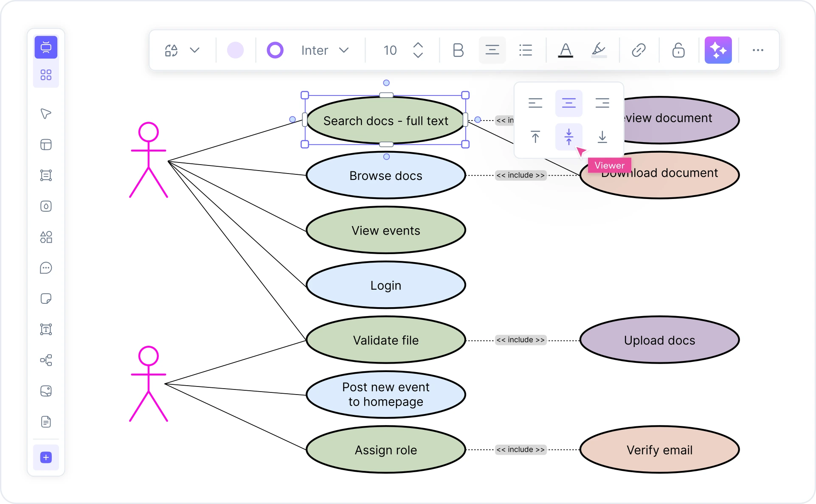Choose align top in the alignment popup

[x=535, y=137]
